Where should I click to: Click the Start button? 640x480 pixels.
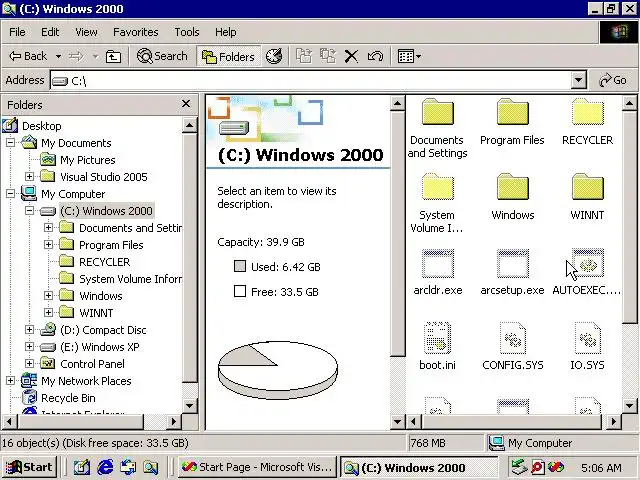[x=29, y=467]
